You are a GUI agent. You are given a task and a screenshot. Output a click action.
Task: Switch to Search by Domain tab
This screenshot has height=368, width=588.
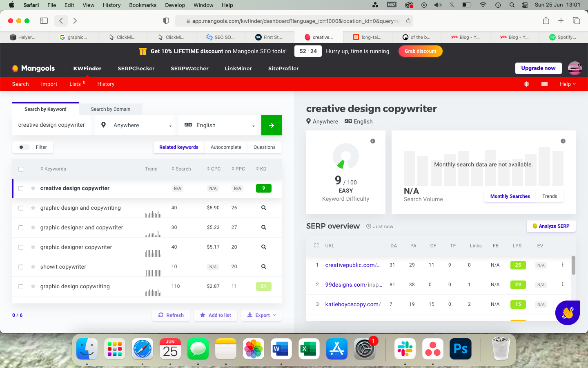tap(111, 109)
